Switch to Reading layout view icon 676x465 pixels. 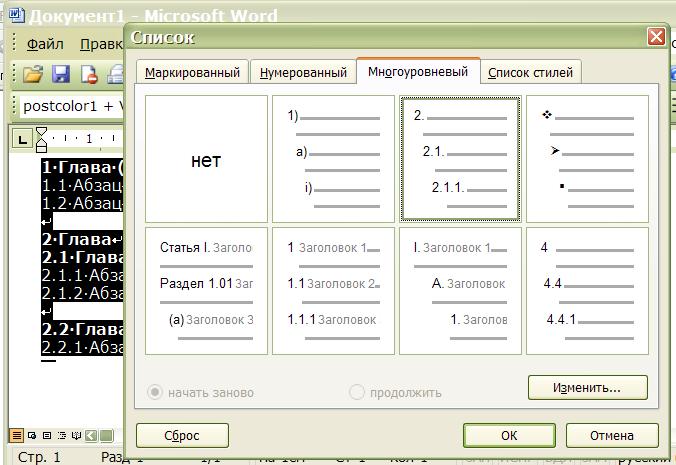[x=76, y=435]
